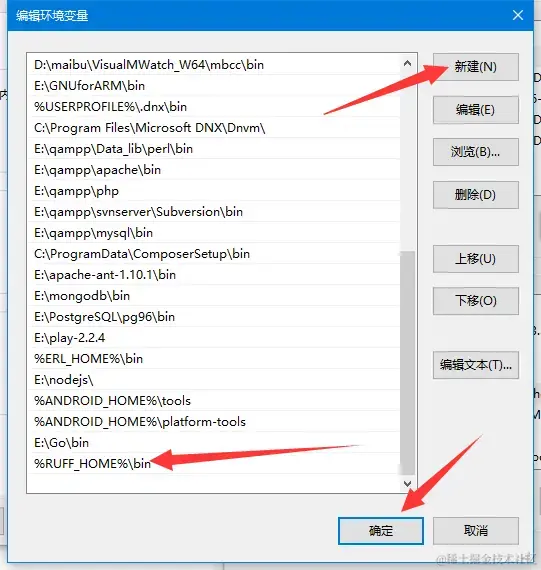Screen dimensions: 541x570
Task: Click the 新建(N) button
Action: (x=476, y=67)
